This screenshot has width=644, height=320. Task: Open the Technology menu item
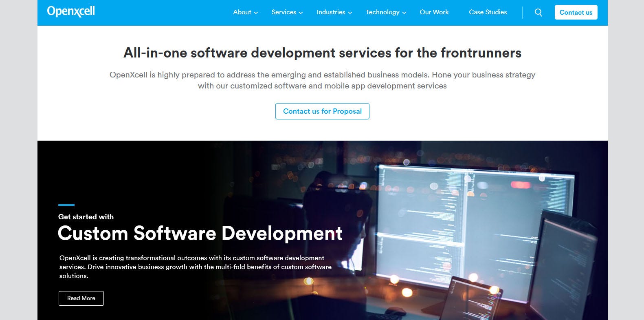pos(382,12)
